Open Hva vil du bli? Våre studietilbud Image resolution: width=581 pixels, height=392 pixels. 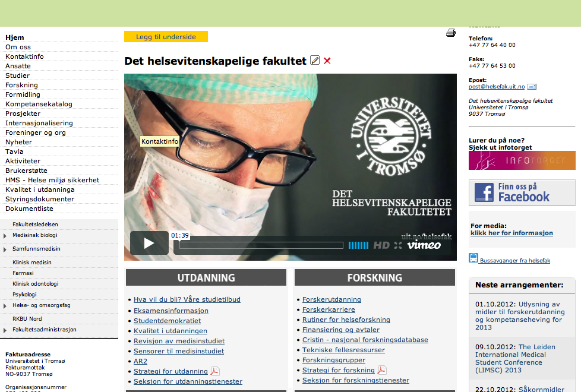click(x=187, y=299)
